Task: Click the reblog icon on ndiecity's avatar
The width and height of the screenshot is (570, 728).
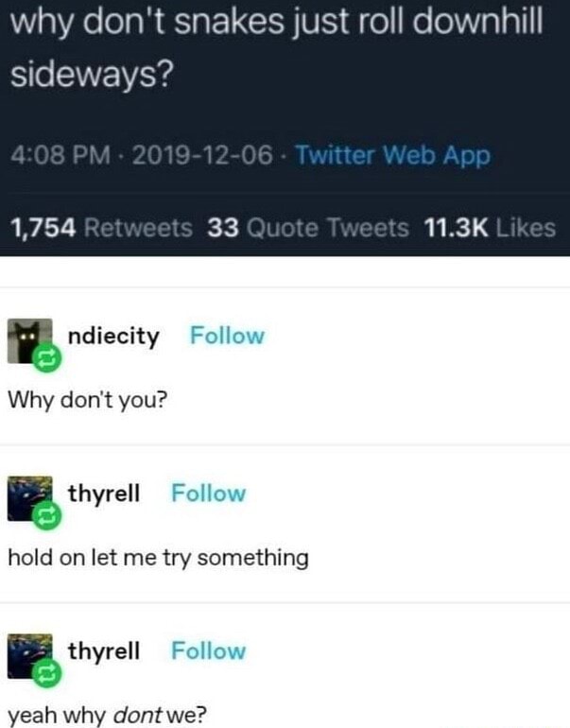Action: pyautogui.click(x=48, y=359)
